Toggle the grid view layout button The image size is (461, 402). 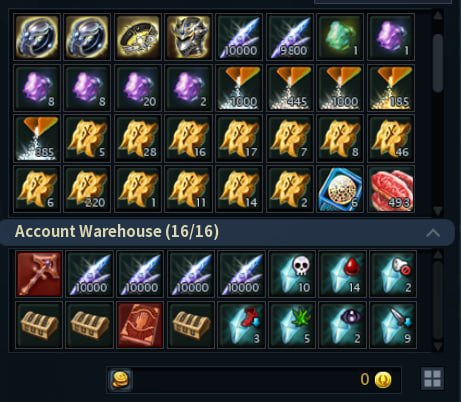point(432,379)
